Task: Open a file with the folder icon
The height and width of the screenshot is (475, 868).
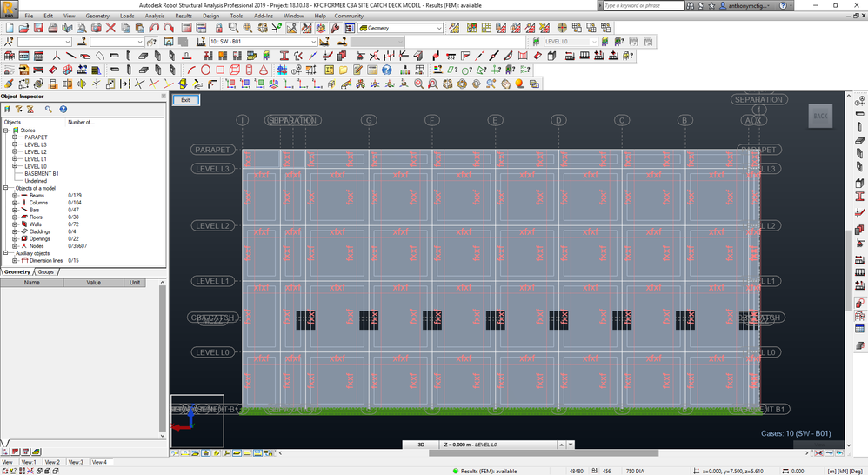Action: [23, 28]
